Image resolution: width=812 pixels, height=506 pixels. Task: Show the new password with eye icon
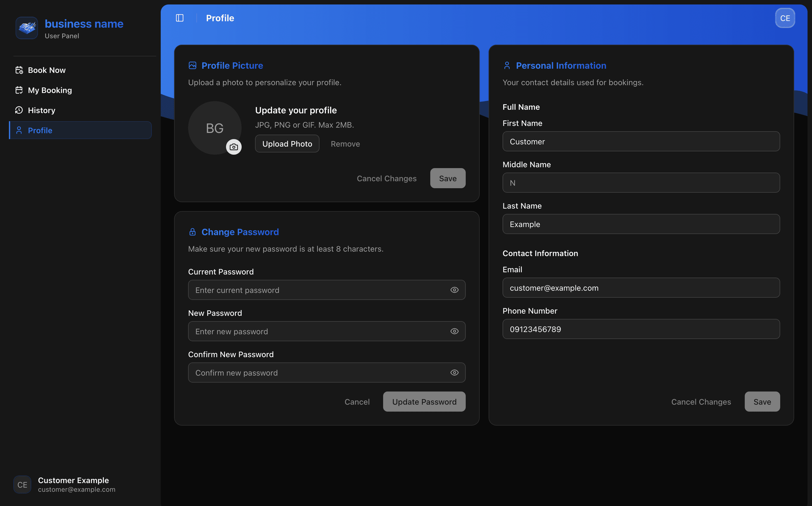[454, 331]
